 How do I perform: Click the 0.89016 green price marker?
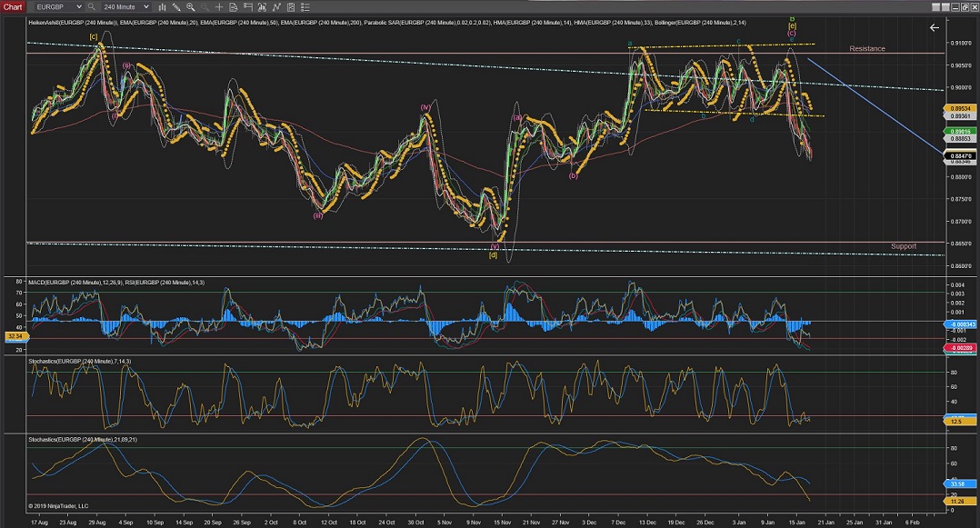click(x=960, y=131)
